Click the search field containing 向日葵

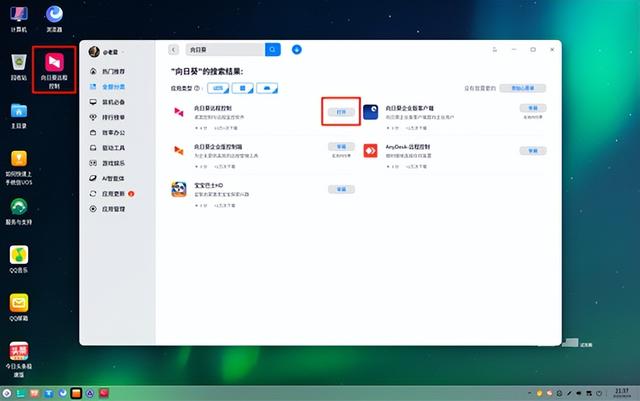[225, 49]
